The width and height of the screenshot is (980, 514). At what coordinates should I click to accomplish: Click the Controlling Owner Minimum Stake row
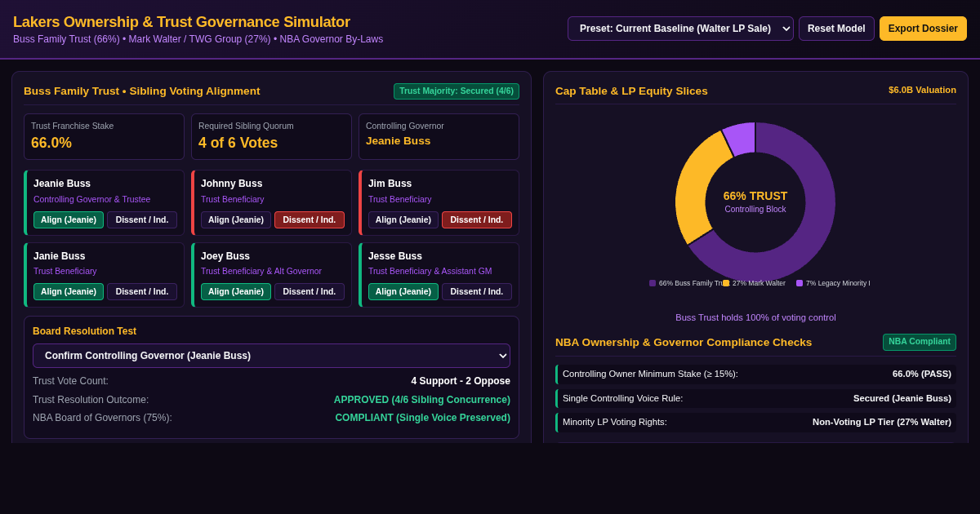coord(755,374)
